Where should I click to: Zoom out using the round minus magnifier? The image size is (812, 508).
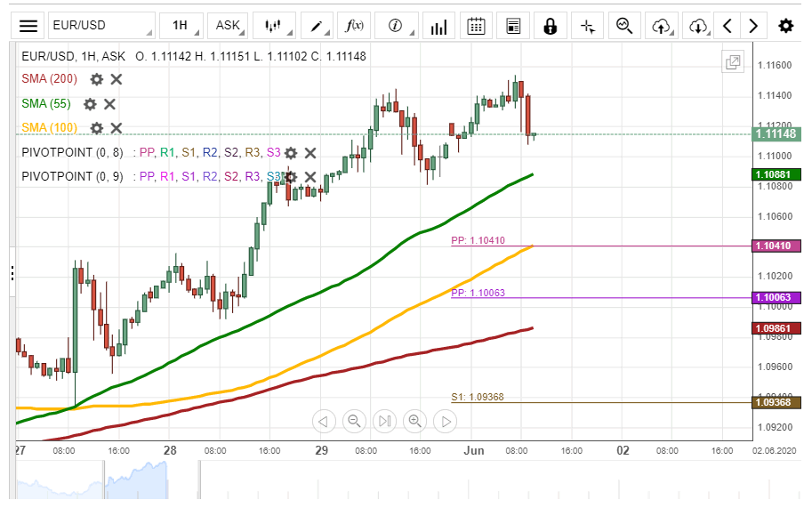click(x=354, y=422)
